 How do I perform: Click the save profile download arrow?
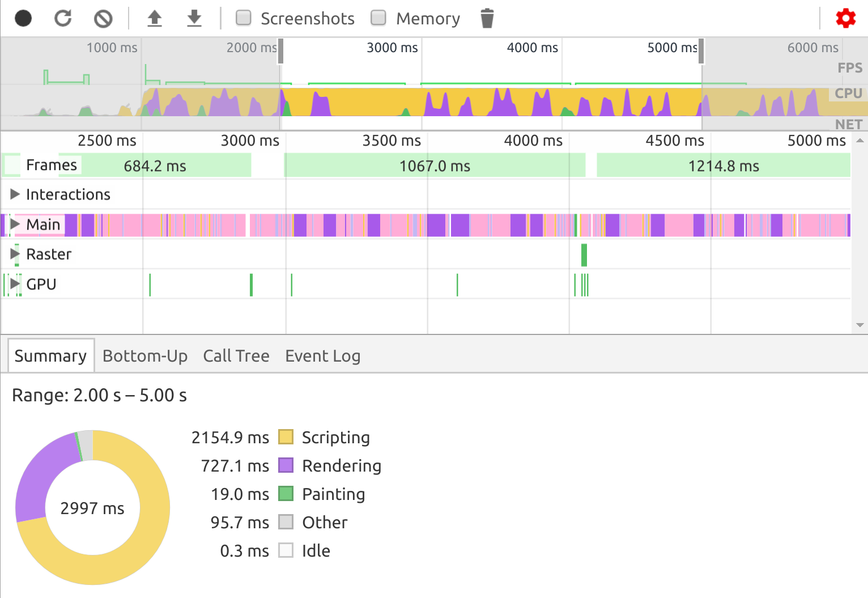[194, 19]
